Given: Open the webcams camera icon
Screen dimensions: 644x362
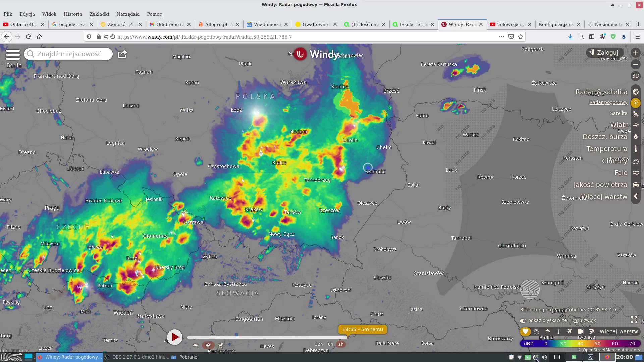Looking at the screenshot, I should coord(581,331).
